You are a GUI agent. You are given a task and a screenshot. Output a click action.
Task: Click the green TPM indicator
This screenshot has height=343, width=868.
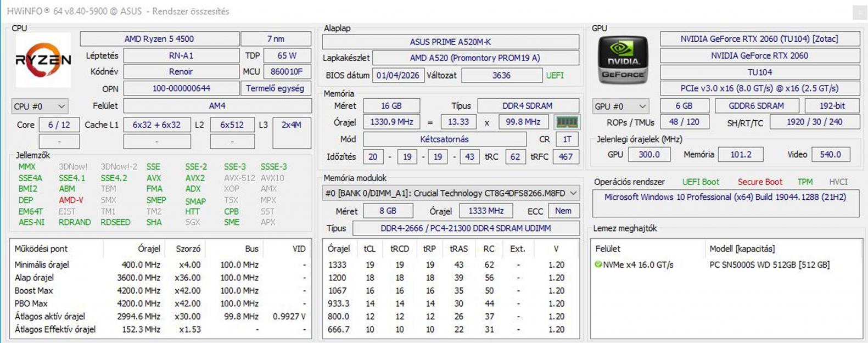[x=805, y=182]
